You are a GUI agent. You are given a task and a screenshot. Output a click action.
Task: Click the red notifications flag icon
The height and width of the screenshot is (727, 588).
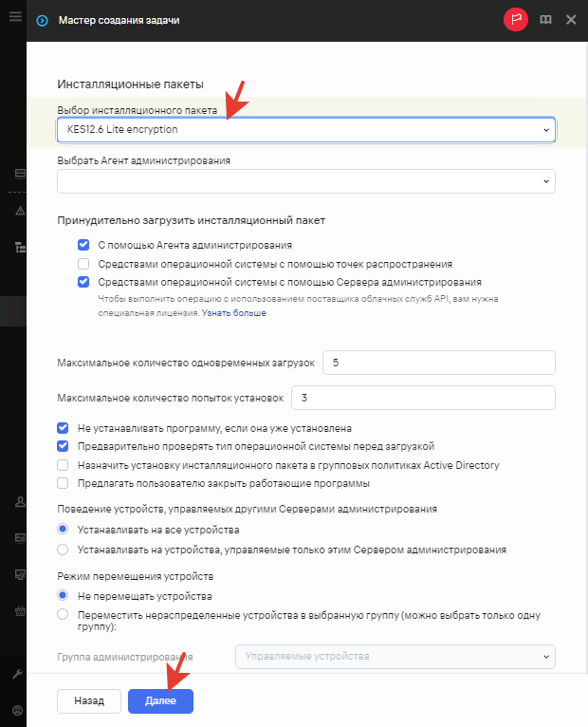tap(516, 20)
